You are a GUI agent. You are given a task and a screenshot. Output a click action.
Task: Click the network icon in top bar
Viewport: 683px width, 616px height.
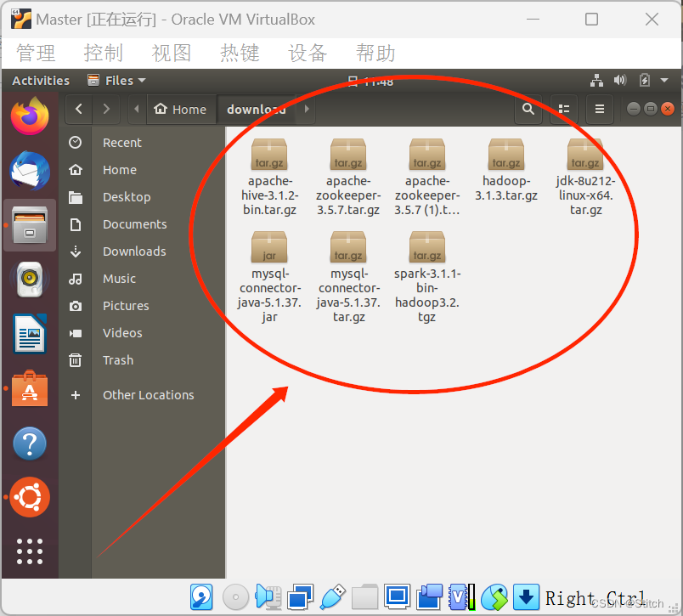596,81
